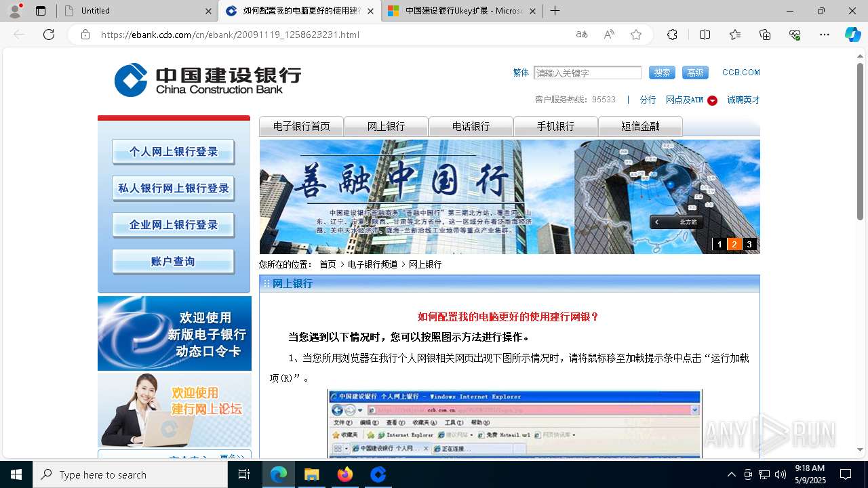
Task: Open the 手机银行 navigation tab
Action: click(x=556, y=127)
